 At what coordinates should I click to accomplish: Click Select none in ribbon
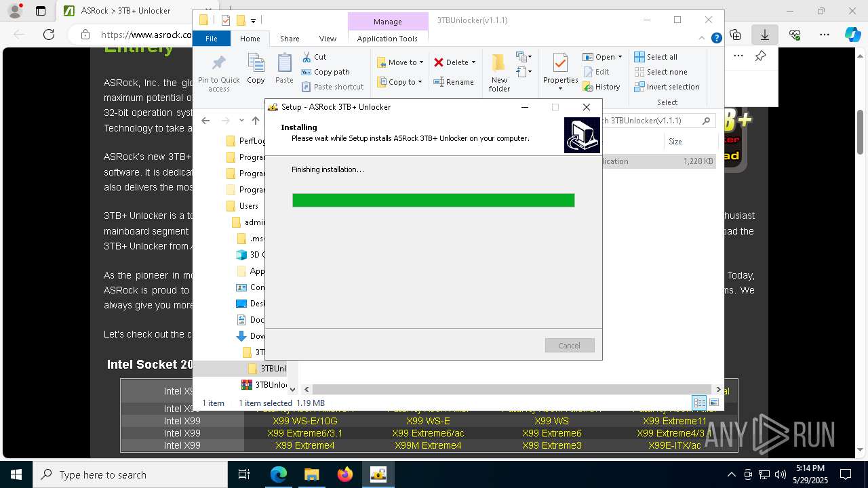660,72
